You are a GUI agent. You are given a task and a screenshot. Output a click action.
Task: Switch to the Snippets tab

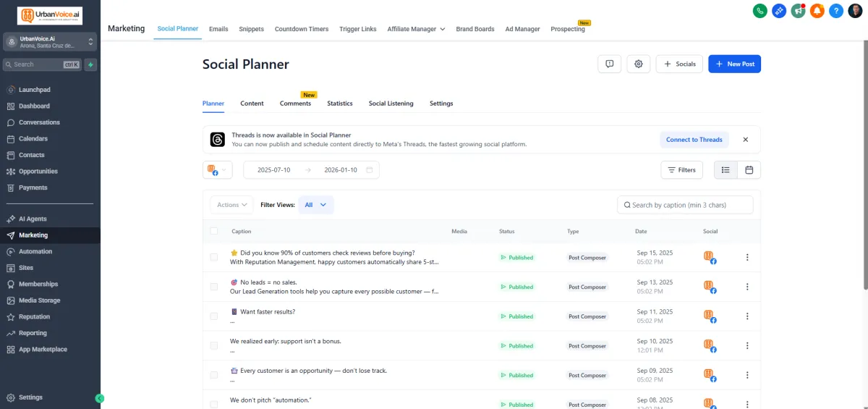click(x=252, y=29)
